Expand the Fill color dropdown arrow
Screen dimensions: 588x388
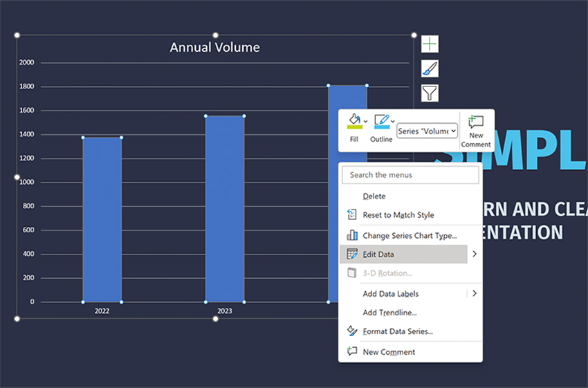click(x=366, y=122)
